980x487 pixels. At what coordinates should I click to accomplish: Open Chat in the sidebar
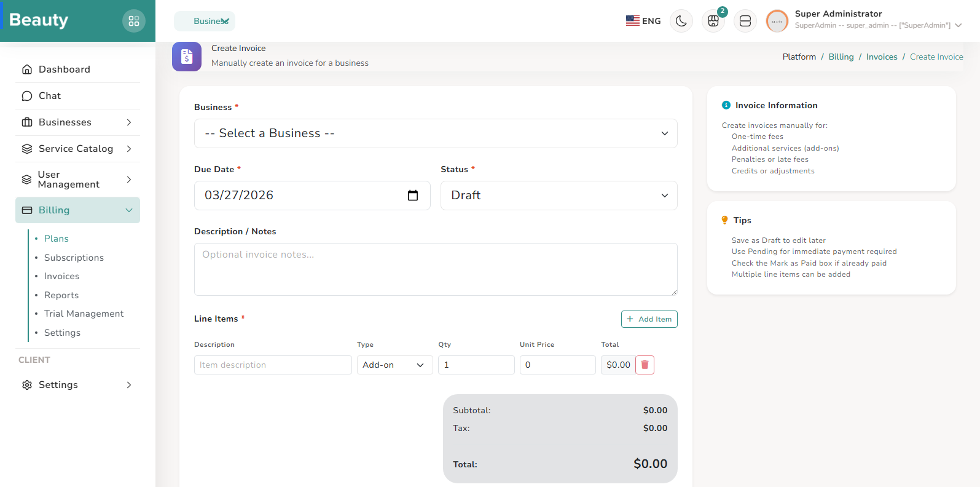point(78,96)
